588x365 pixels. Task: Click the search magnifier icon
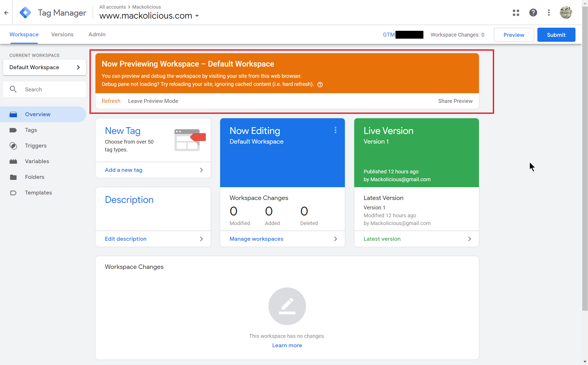coord(13,89)
